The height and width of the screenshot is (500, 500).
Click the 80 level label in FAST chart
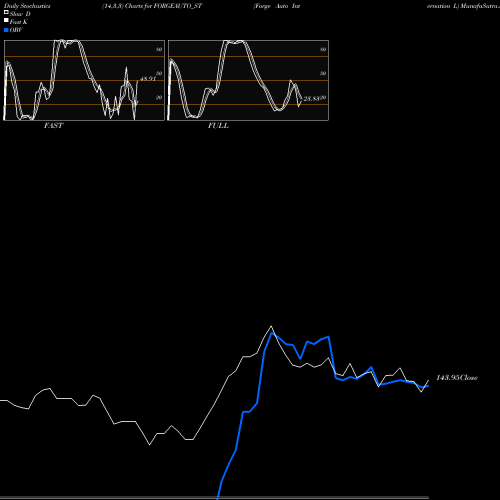click(x=159, y=49)
